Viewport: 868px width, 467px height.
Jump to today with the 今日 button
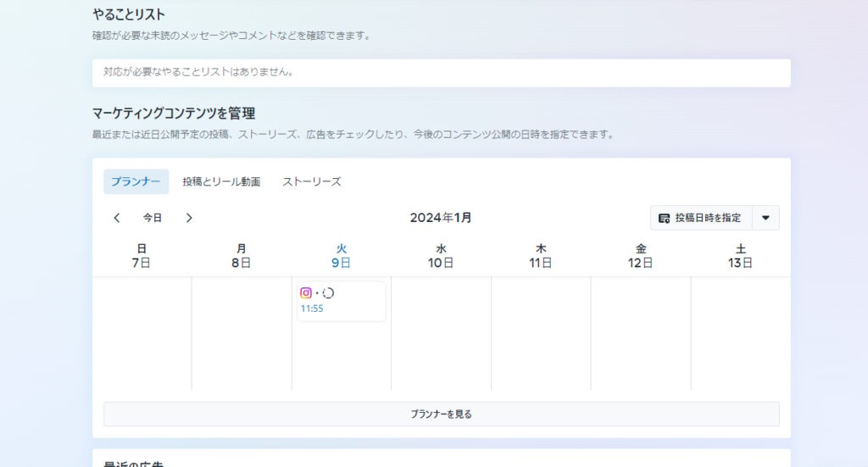pyautogui.click(x=153, y=218)
